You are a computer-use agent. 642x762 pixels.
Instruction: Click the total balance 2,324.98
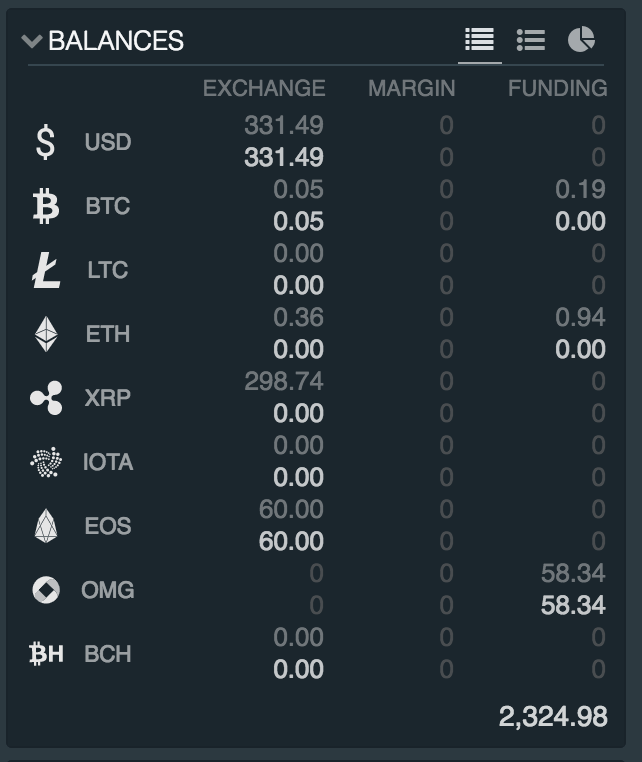tap(553, 716)
